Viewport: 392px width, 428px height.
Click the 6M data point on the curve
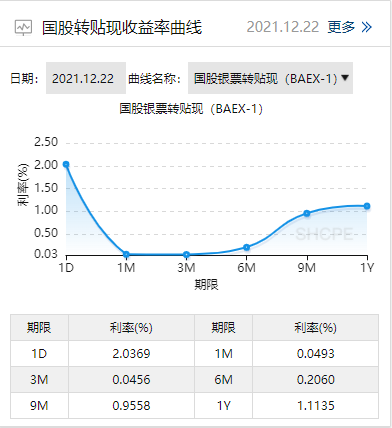[x=246, y=247]
